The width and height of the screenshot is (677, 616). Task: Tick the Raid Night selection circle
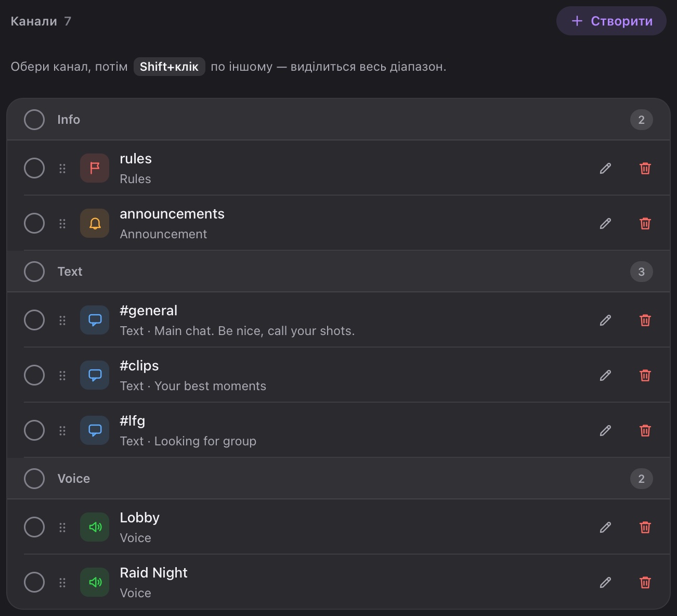click(x=34, y=582)
